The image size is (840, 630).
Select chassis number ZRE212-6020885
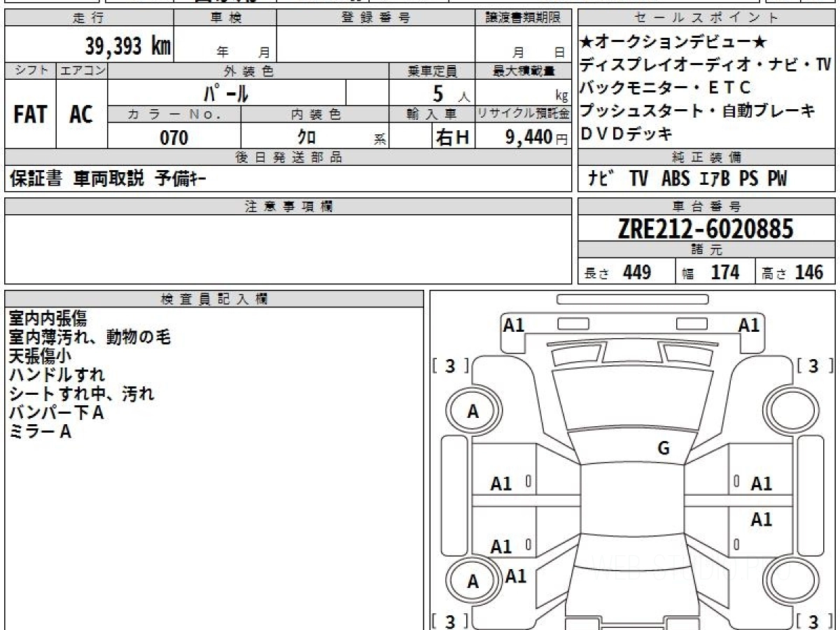click(x=706, y=228)
